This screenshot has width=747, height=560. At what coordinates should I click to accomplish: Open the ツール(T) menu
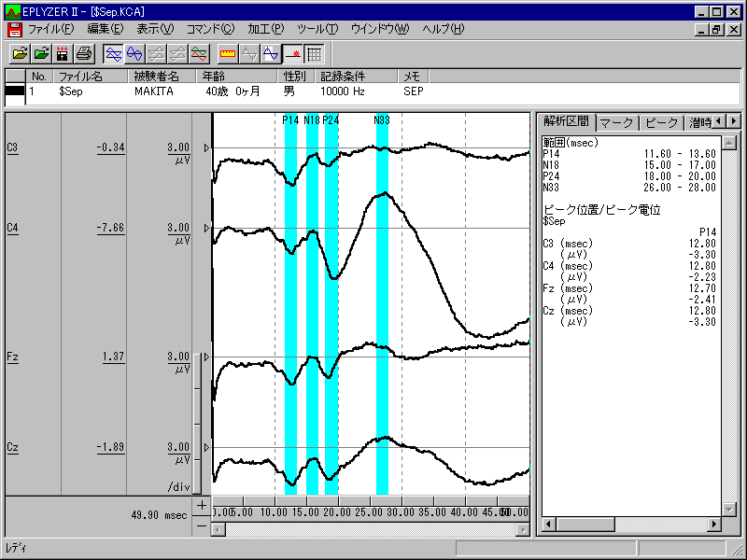click(x=318, y=29)
